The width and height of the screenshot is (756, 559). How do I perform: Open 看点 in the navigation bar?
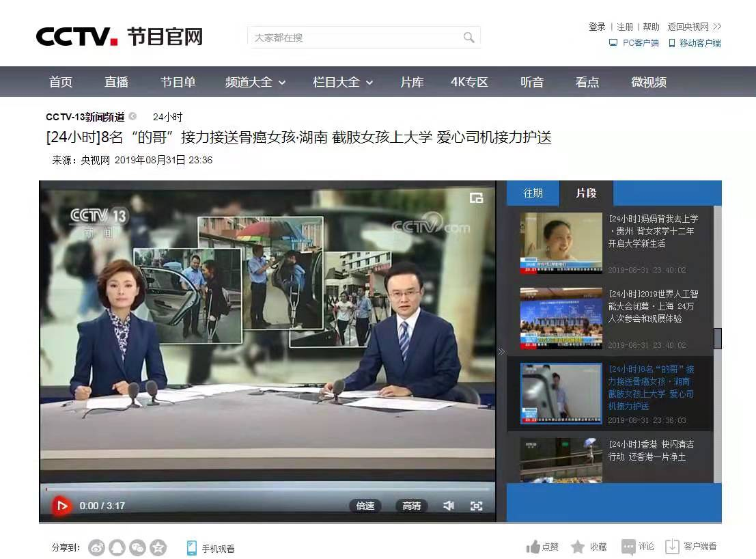point(587,82)
